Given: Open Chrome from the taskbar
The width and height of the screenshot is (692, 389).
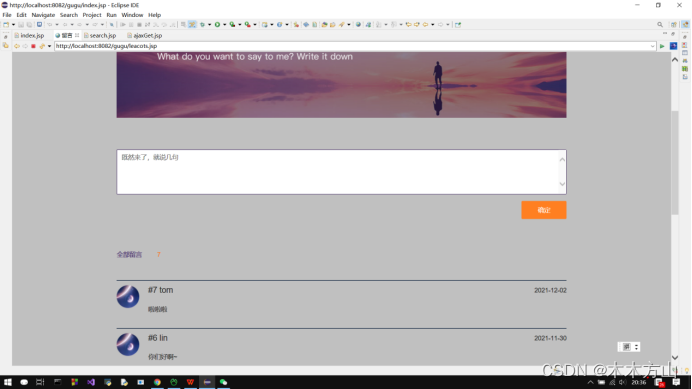Looking at the screenshot, I should [x=157, y=382].
